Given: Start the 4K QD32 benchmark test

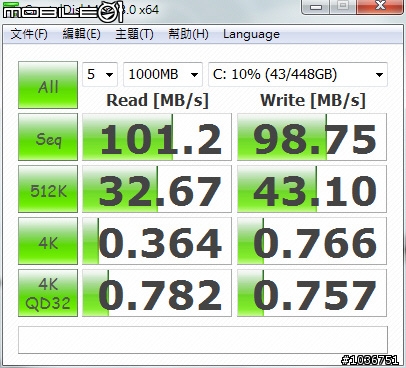Looking at the screenshot, I should pyautogui.click(x=48, y=293).
